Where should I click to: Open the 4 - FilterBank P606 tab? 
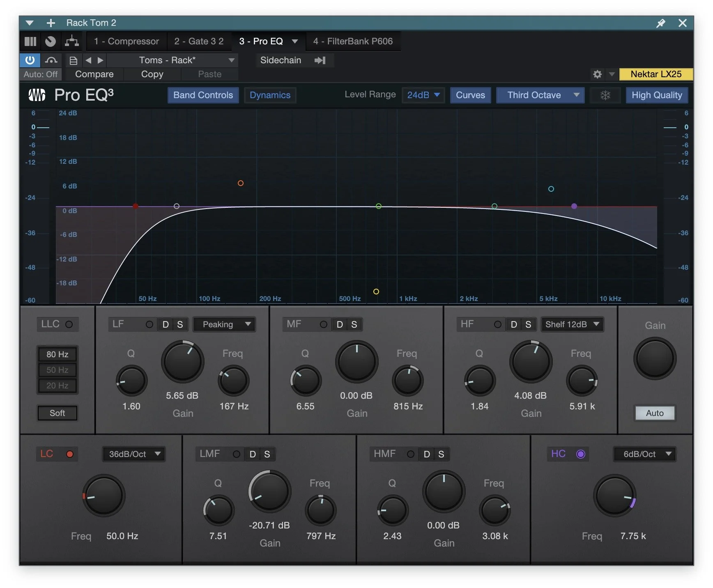[353, 41]
